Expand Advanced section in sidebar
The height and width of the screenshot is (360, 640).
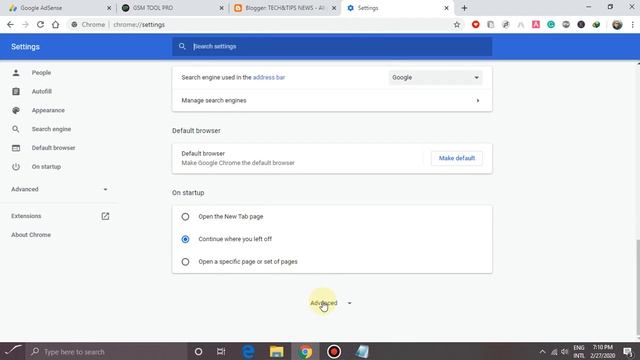click(x=60, y=189)
